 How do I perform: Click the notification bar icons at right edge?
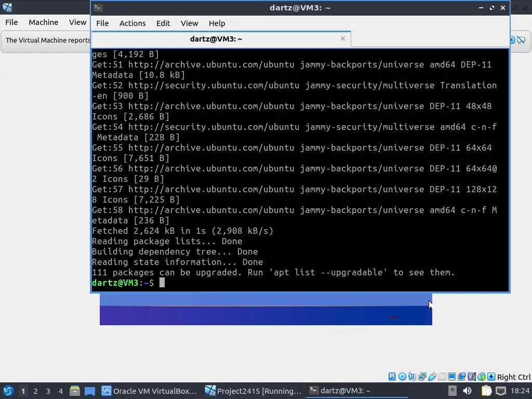point(518,40)
